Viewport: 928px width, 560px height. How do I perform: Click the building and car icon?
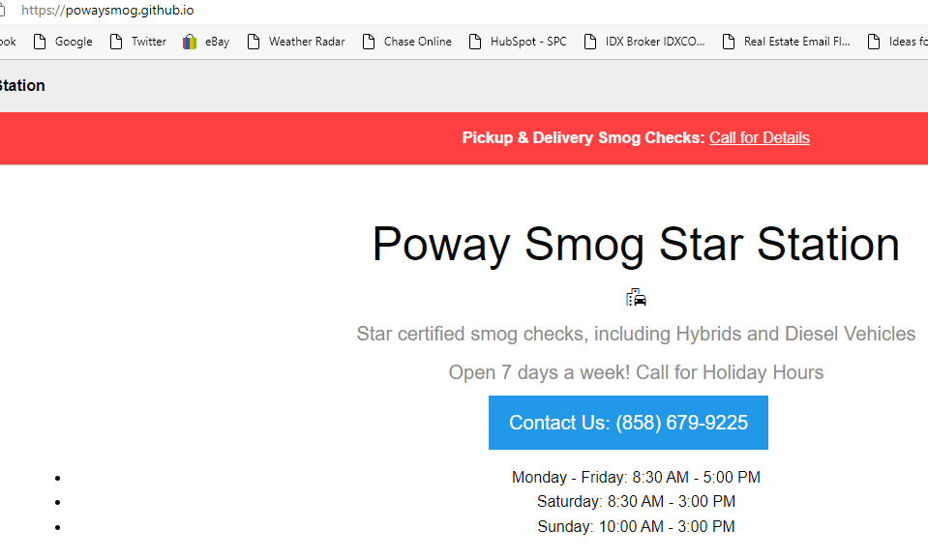coord(636,298)
